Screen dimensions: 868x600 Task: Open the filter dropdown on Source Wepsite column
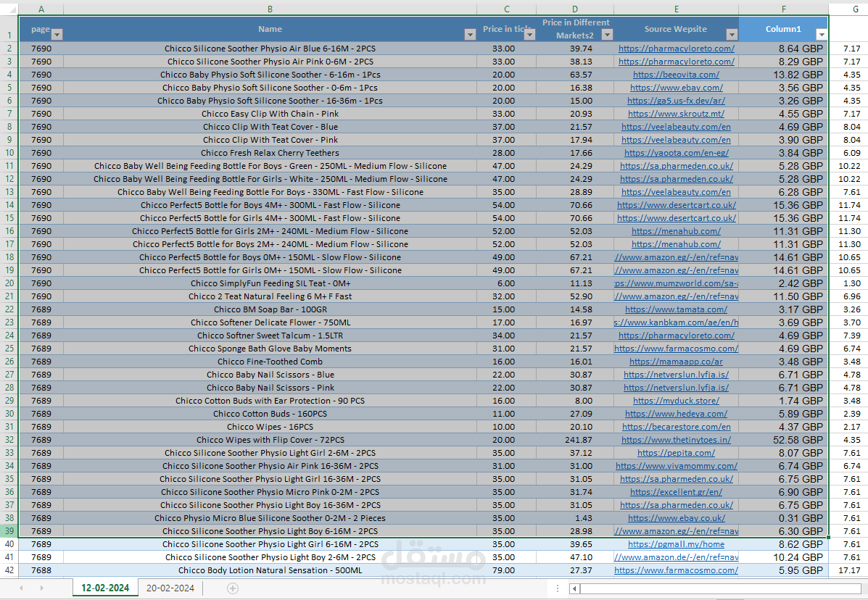pyautogui.click(x=732, y=35)
